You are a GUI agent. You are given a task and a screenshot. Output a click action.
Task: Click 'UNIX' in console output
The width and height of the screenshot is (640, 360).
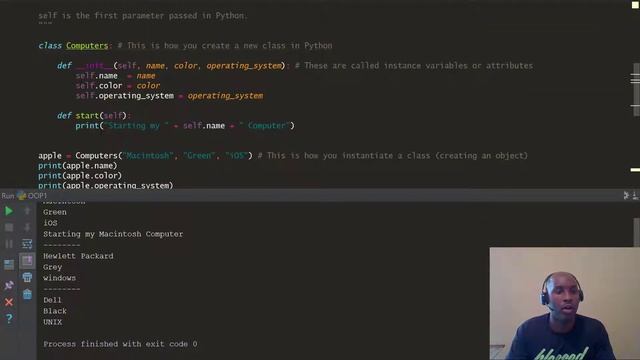[53, 322]
